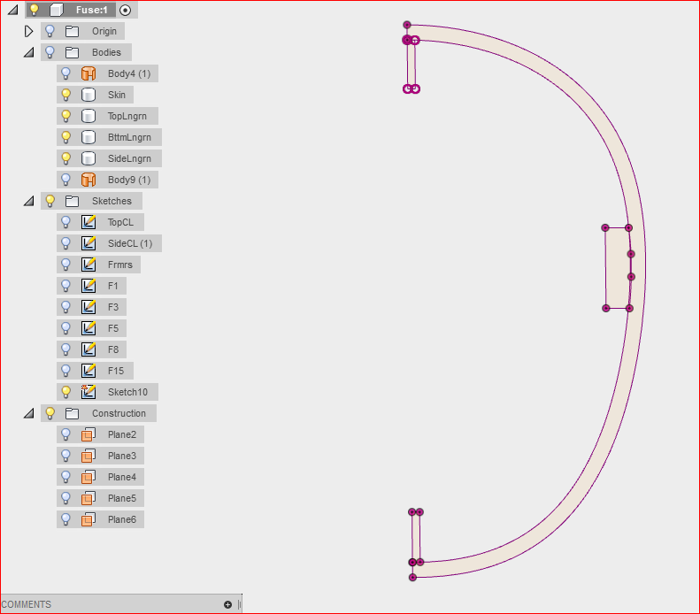Hide the Skin body
This screenshot has width=700, height=614.
[65, 95]
